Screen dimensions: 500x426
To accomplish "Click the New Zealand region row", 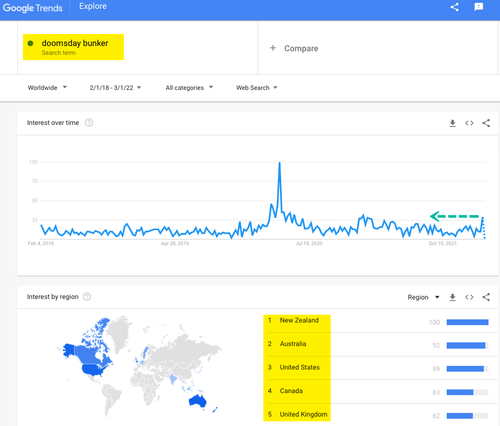I will pyautogui.click(x=376, y=321).
